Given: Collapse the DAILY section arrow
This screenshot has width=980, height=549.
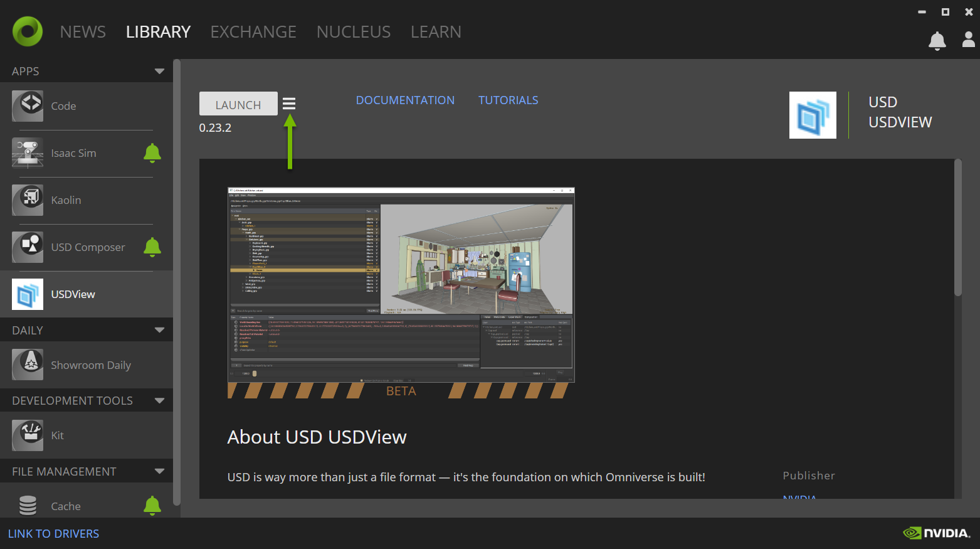Looking at the screenshot, I should pos(160,330).
